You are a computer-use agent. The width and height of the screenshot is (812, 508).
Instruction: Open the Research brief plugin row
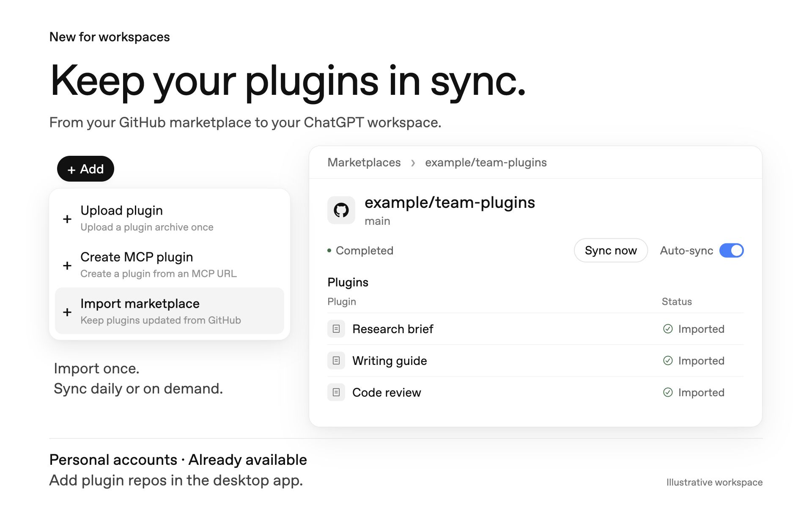coord(535,329)
